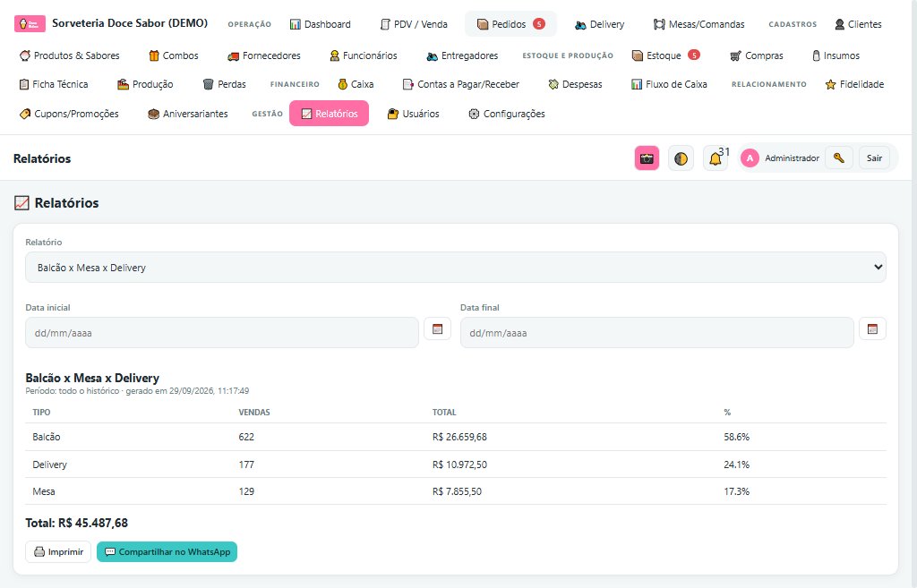Click the Sair logout button
The image size is (917, 588).
[x=874, y=158]
